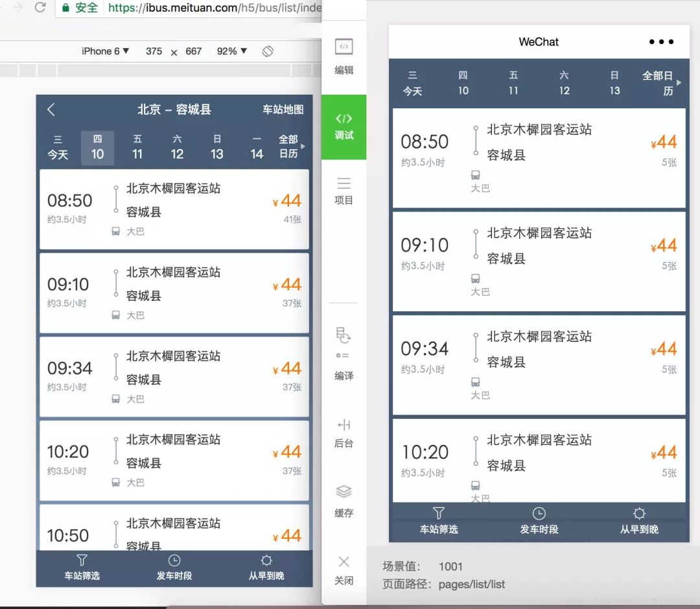Open the iPhone 6 device dropdown

point(105,51)
